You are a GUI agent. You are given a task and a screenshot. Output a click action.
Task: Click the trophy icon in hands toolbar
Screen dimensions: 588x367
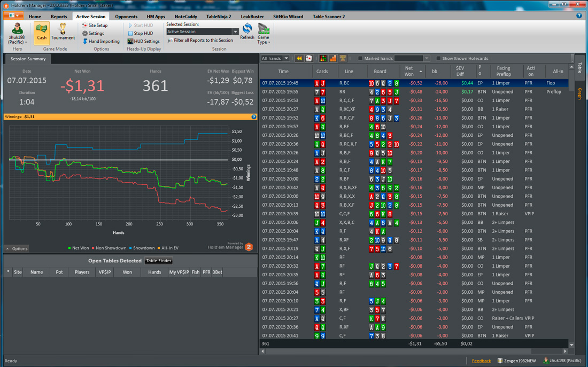point(342,58)
